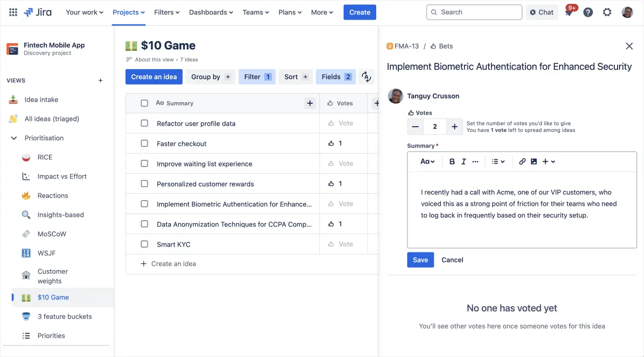Viewport: 644px width, 357px height.
Task: Open user profile avatar in top bar
Action: pyautogui.click(x=627, y=12)
